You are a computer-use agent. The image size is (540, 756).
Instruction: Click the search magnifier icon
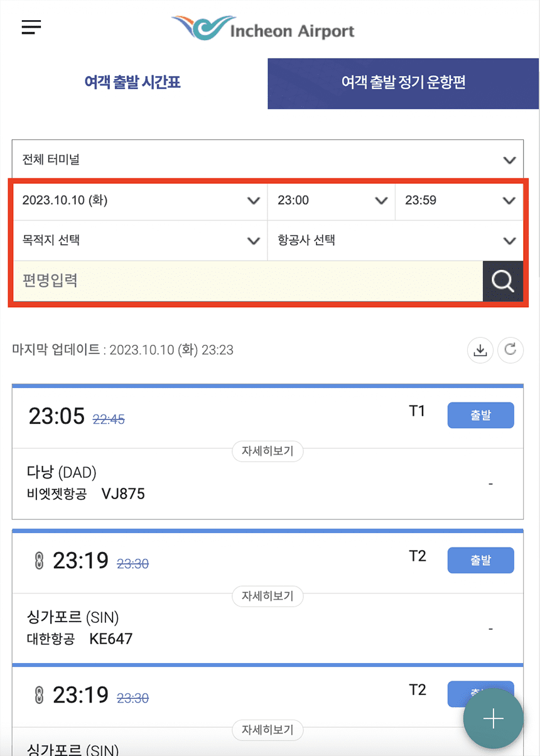pos(503,281)
